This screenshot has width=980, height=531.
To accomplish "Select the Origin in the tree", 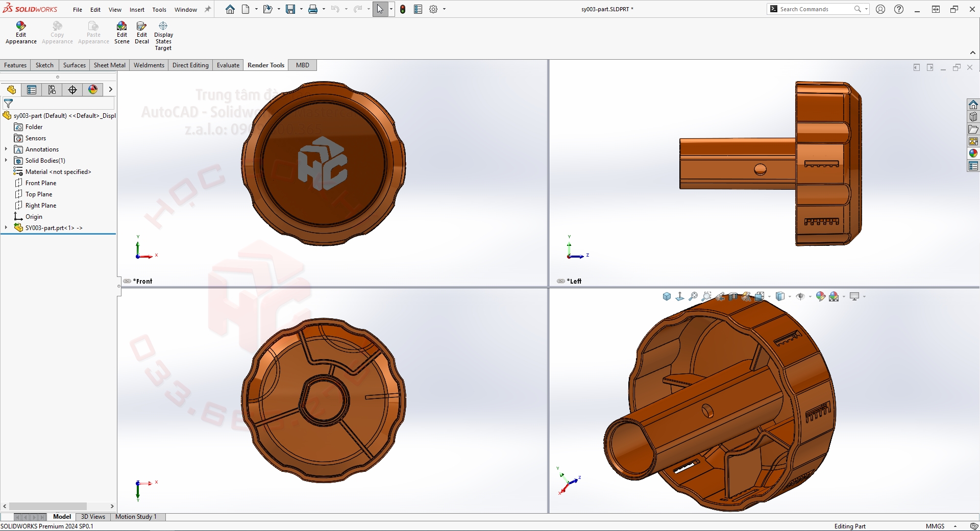I will 34,217.
